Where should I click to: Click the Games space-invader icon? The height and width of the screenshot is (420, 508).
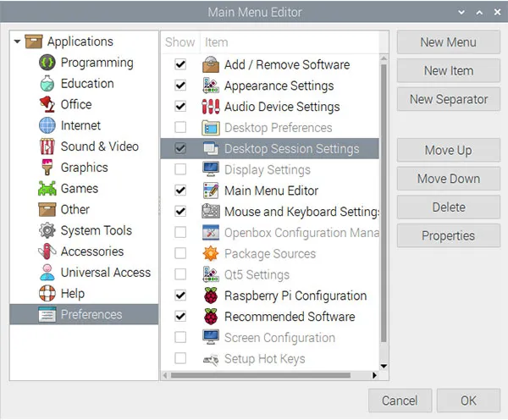(x=47, y=188)
